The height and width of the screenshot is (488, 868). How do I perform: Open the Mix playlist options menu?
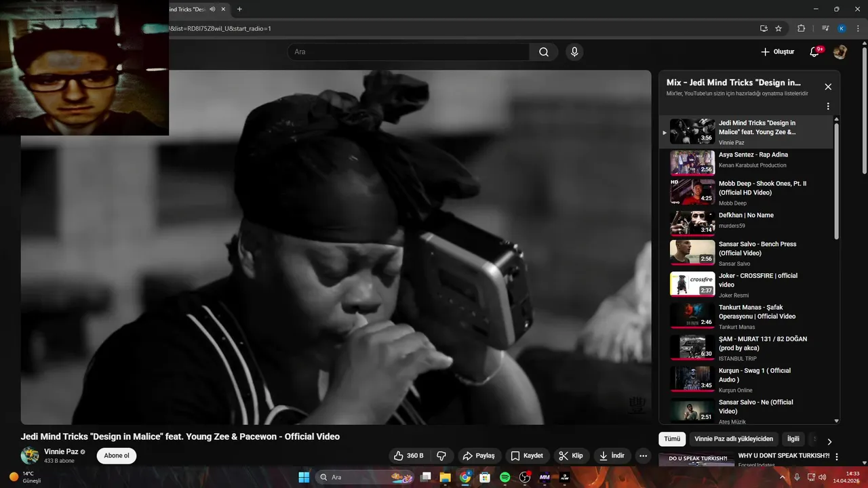coord(828,106)
